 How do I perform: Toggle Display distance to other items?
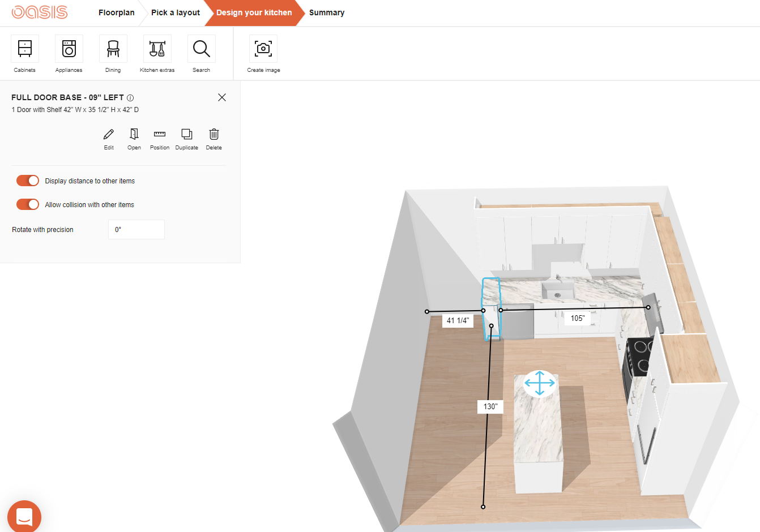point(28,181)
